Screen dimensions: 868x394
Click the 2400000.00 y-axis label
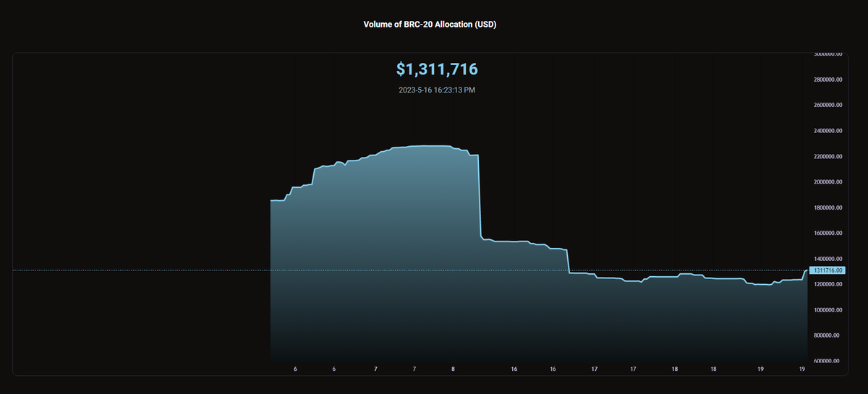[x=827, y=131]
